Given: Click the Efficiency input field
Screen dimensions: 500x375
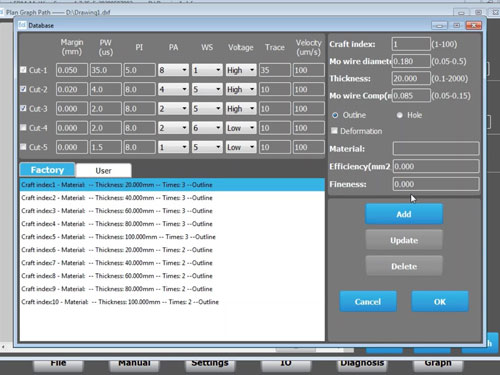Looking at the screenshot, I should 436,166.
